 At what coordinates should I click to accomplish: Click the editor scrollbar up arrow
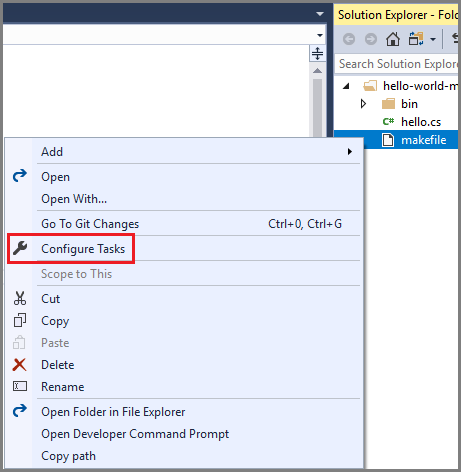click(317, 71)
